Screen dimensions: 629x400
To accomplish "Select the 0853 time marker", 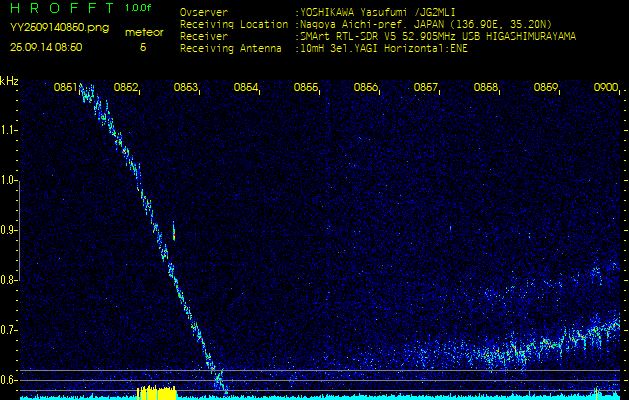I will (x=186, y=88).
